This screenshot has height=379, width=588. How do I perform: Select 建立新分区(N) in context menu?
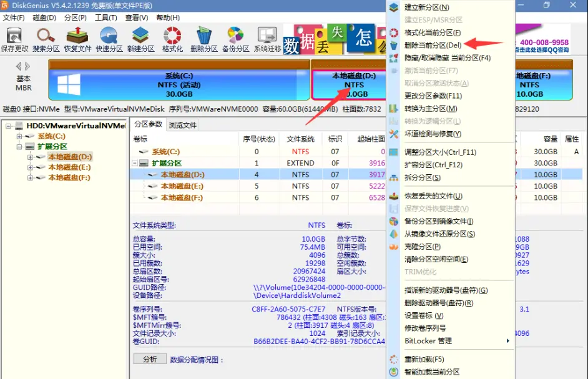426,7
